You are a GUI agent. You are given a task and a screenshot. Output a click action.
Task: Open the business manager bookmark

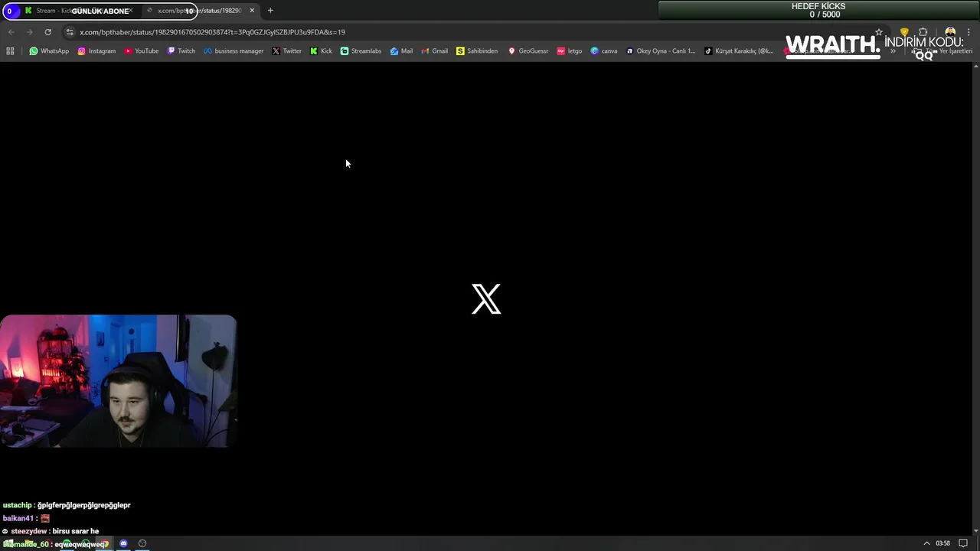234,51
